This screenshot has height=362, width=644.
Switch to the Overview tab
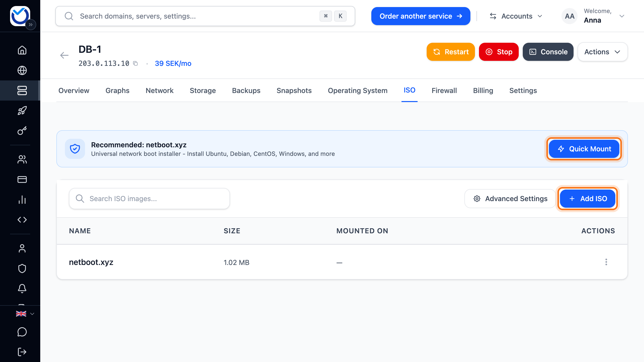[74, 90]
